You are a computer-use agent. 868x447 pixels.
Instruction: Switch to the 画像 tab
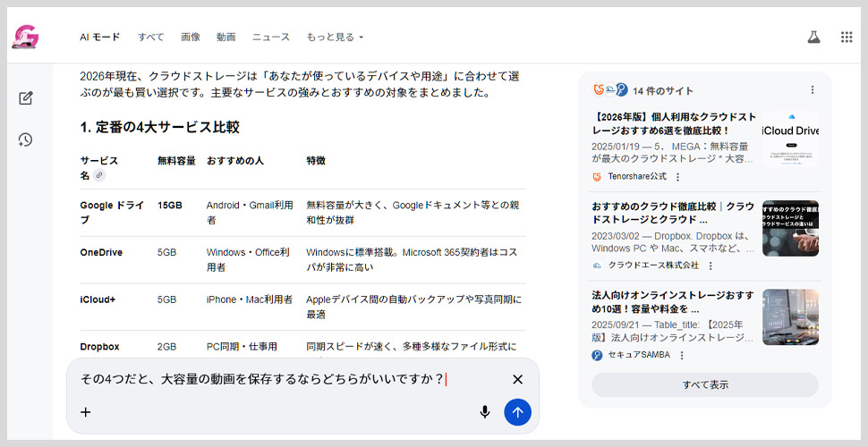pyautogui.click(x=191, y=37)
